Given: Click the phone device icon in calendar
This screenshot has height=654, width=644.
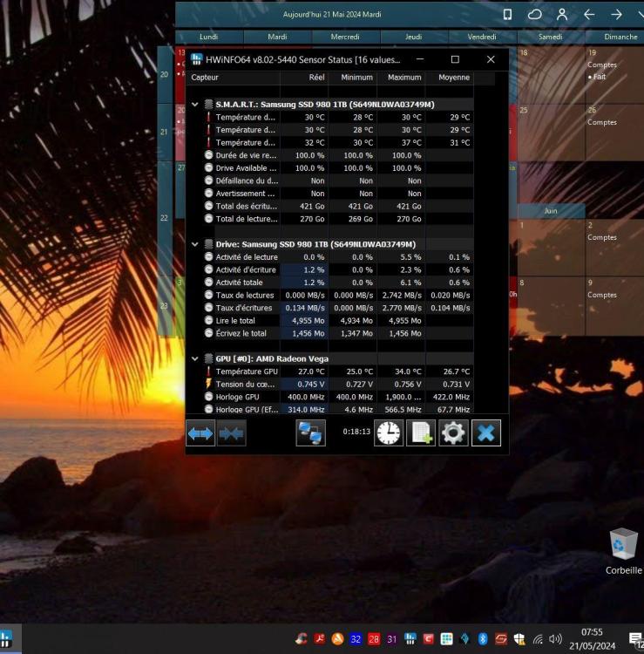Looking at the screenshot, I should (x=507, y=15).
